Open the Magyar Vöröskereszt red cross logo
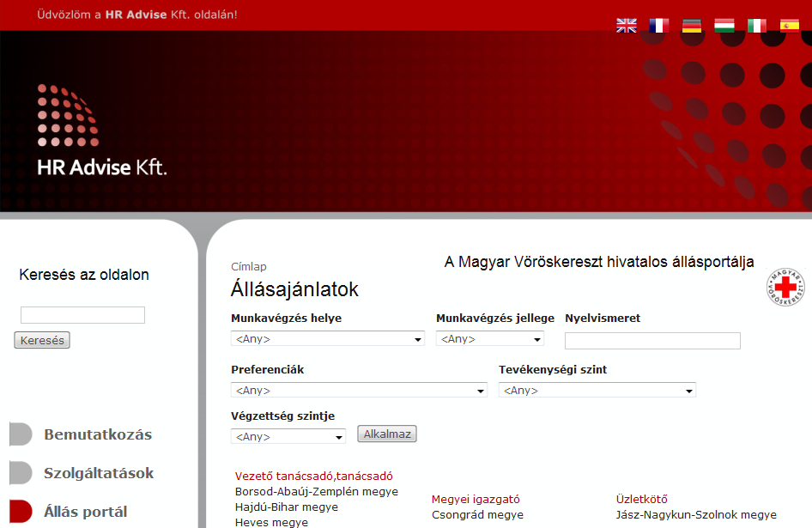Image resolution: width=812 pixels, height=528 pixels. (785, 287)
